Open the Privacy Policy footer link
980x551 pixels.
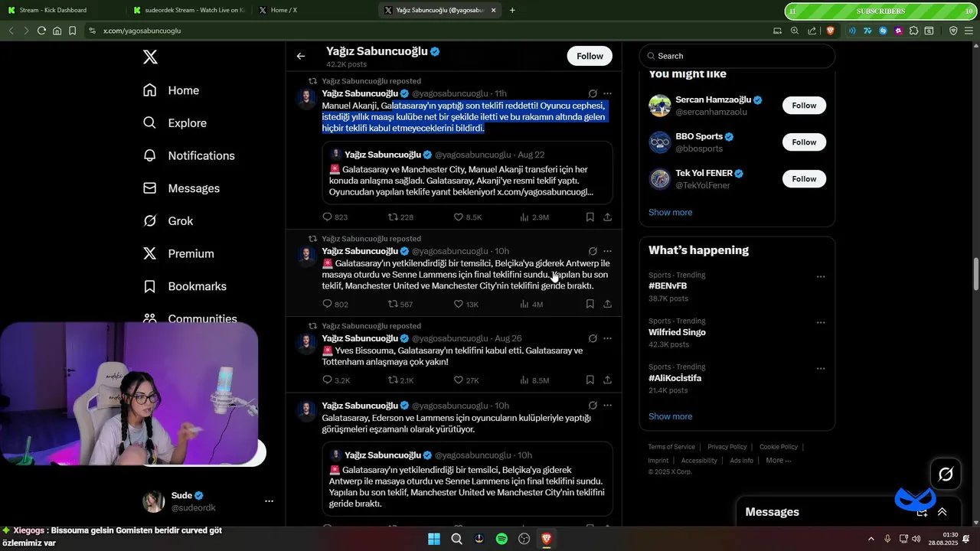[727, 447]
